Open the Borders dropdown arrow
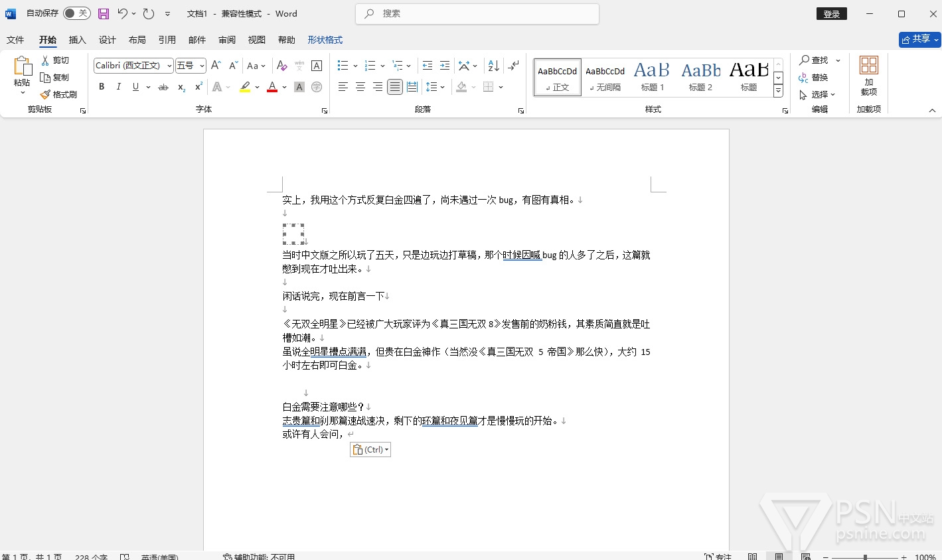942x560 pixels. pos(501,87)
